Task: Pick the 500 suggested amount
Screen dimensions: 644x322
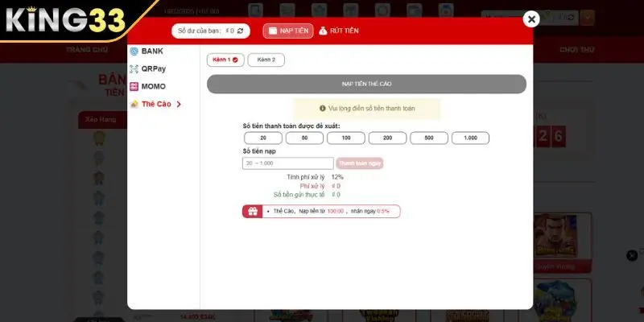Action: (x=429, y=138)
